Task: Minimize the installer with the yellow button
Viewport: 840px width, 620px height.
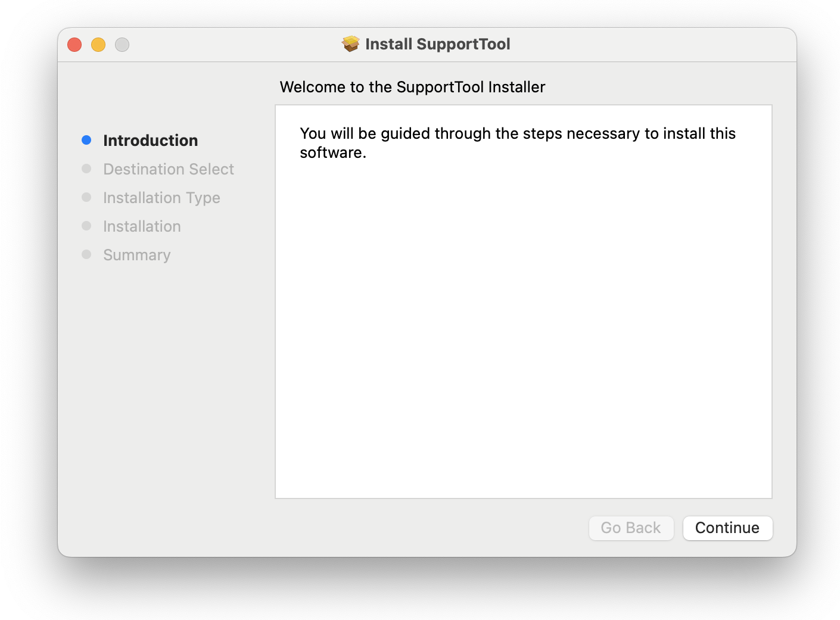Action: click(98, 45)
